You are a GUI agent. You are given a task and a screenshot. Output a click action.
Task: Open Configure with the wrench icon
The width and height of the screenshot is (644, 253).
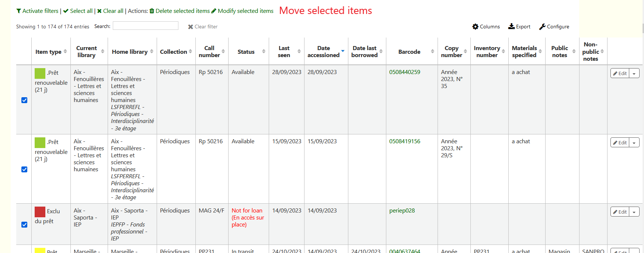[542, 27]
